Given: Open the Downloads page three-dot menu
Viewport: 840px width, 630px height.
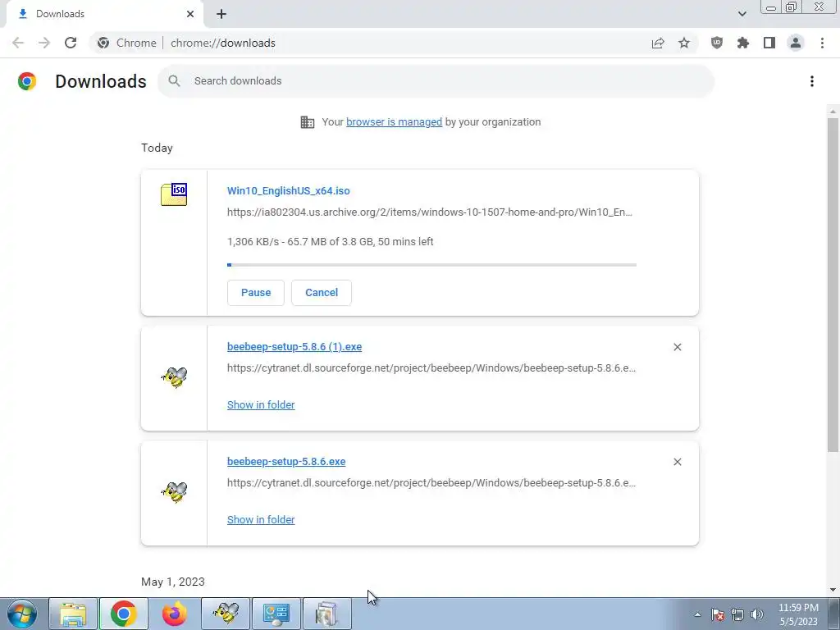Looking at the screenshot, I should (812, 81).
